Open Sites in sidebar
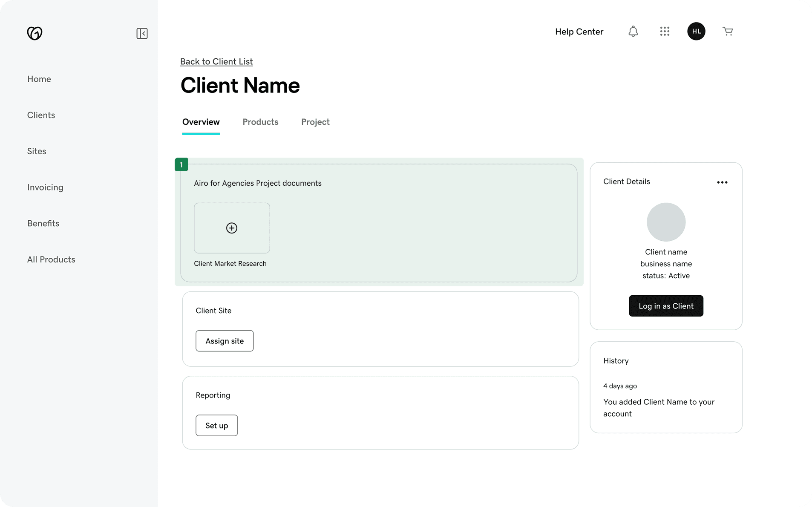Image resolution: width=812 pixels, height=507 pixels. click(37, 151)
